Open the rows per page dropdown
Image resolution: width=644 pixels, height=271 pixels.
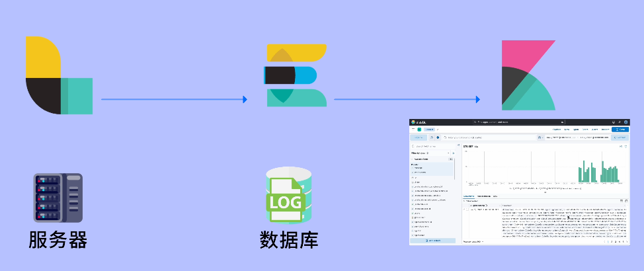click(x=473, y=242)
